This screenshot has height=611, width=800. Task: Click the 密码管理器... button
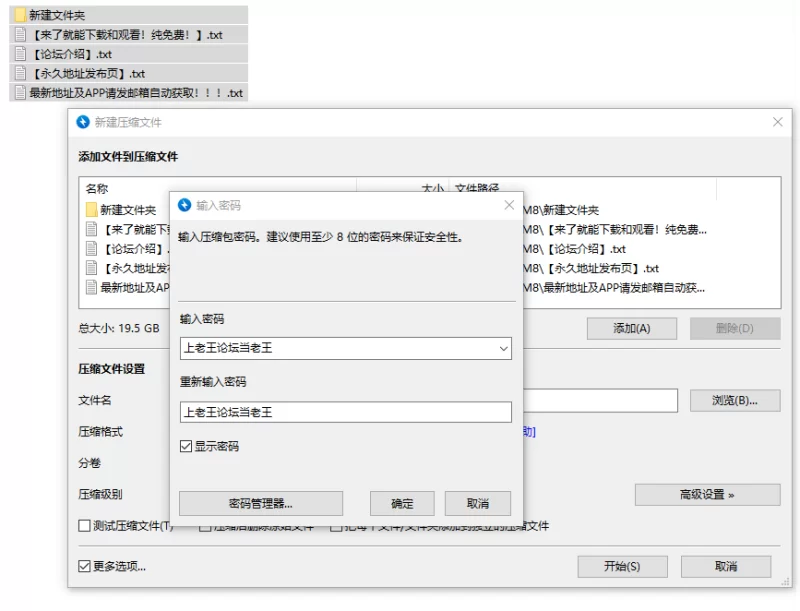pos(261,503)
